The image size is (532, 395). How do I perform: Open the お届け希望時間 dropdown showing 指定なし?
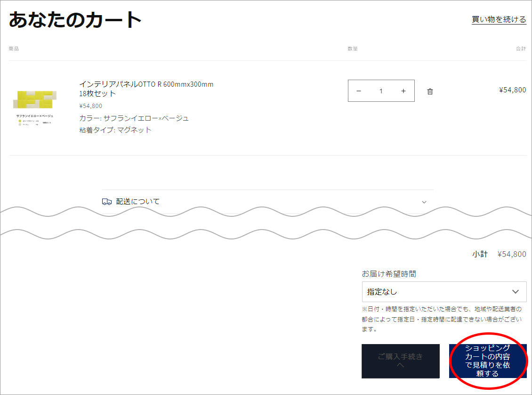tap(444, 291)
